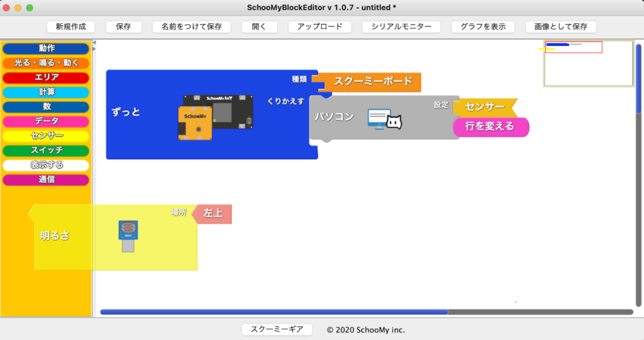Viewport: 644px width, 340px height.
Task: Click the macOS yellow minimize button
Action: pos(18,8)
